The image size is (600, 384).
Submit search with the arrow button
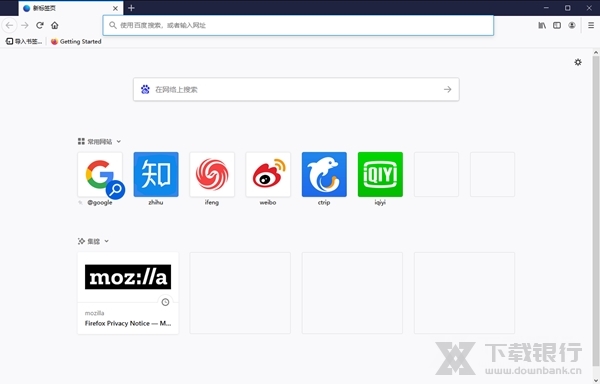click(447, 89)
